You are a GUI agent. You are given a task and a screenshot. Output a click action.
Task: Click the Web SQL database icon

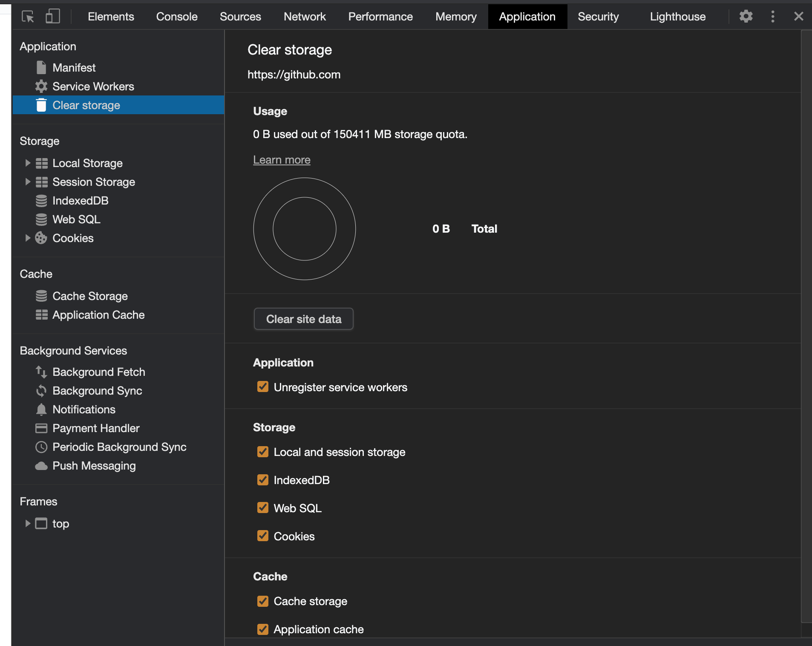[41, 219]
